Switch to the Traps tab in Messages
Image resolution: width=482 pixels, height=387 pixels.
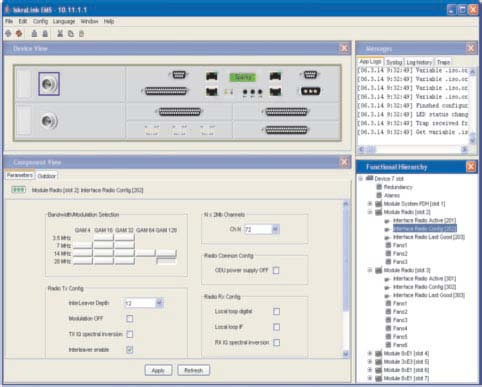(x=443, y=62)
